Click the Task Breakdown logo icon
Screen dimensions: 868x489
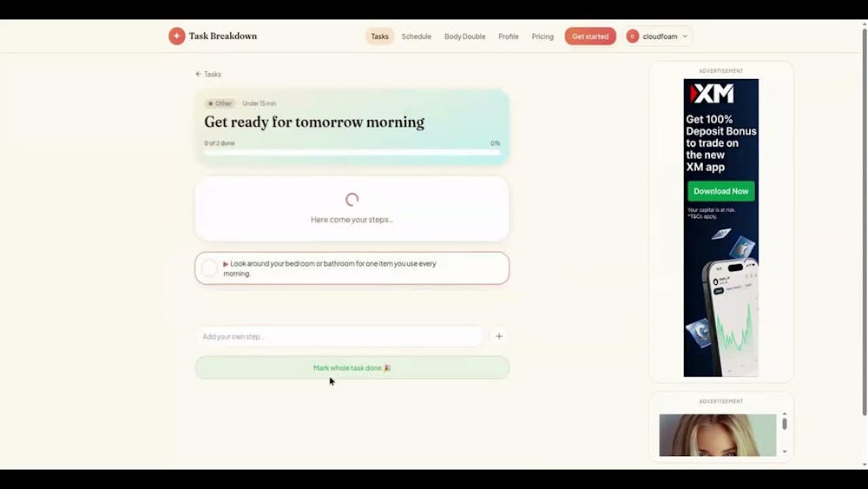[x=176, y=36]
